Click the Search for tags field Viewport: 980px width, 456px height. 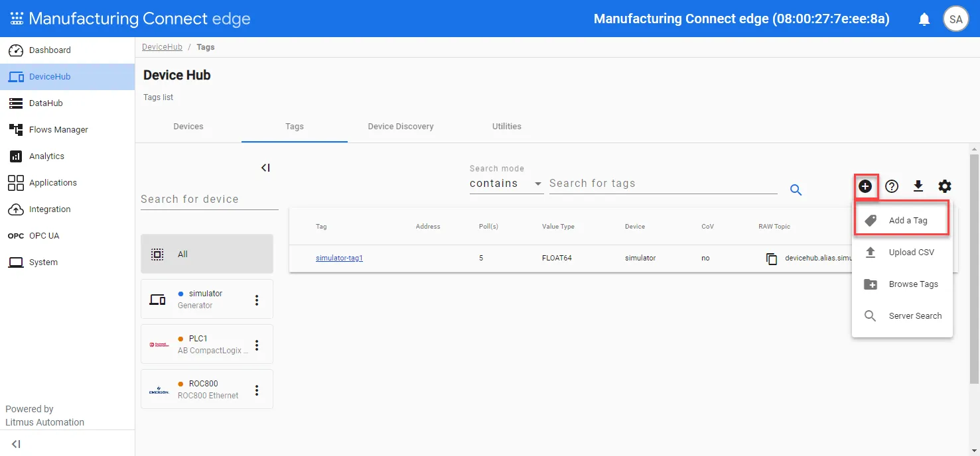point(664,184)
